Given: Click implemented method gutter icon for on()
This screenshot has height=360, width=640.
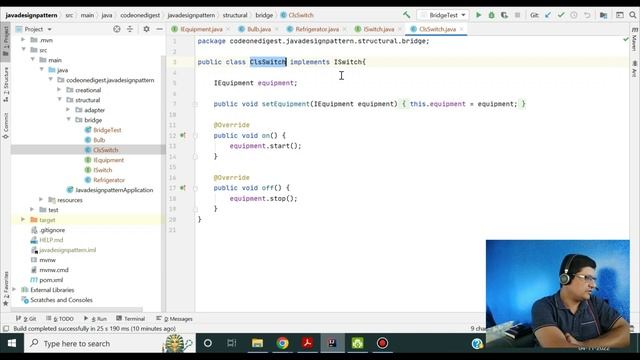Looking at the screenshot, I should [183, 136].
